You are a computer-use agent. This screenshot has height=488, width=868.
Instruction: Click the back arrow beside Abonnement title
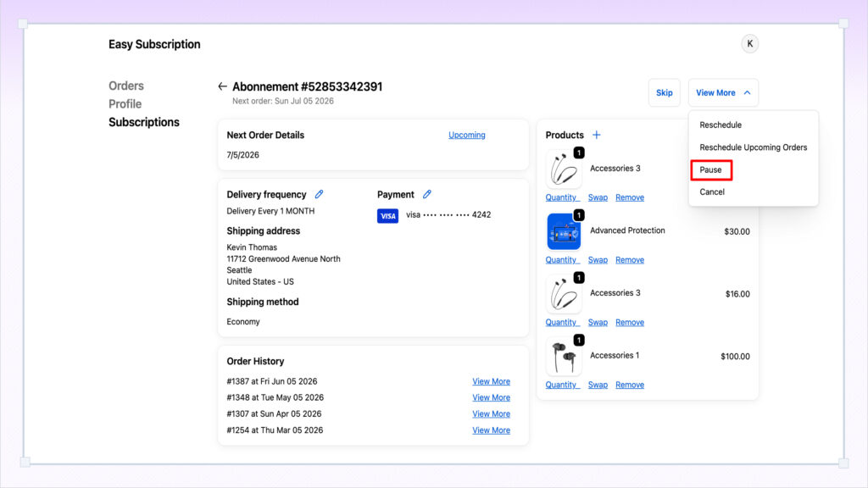[x=222, y=86]
